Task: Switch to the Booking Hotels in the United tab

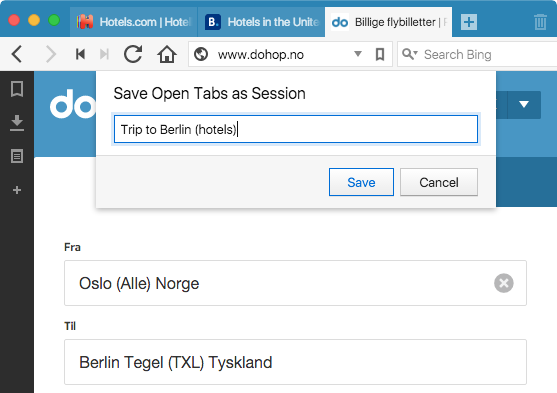Action: pos(261,22)
